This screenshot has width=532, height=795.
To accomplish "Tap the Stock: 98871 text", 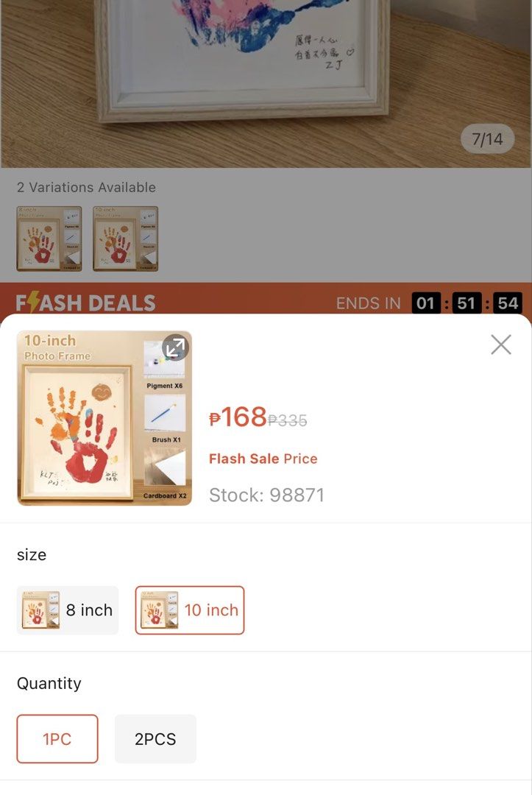I will [266, 495].
